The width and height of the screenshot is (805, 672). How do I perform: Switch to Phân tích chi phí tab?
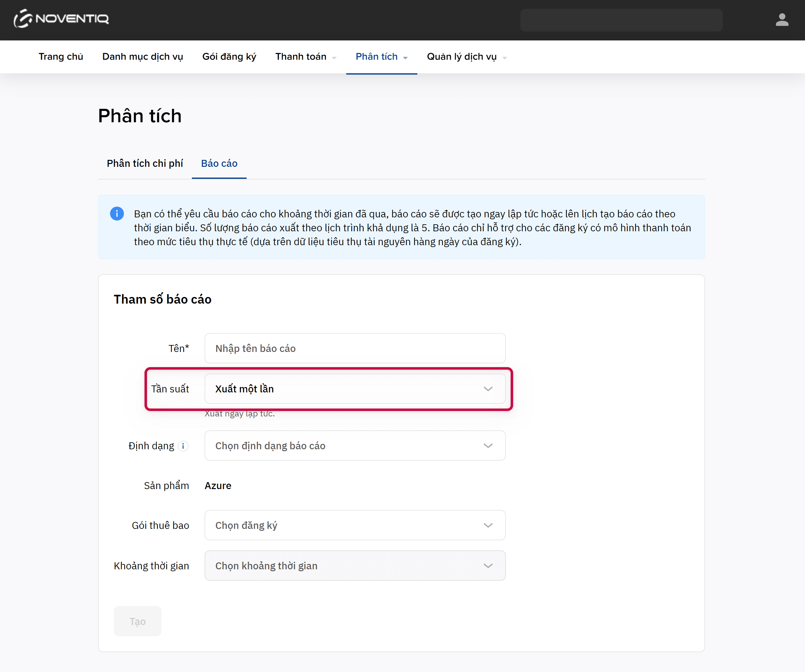[x=144, y=164]
